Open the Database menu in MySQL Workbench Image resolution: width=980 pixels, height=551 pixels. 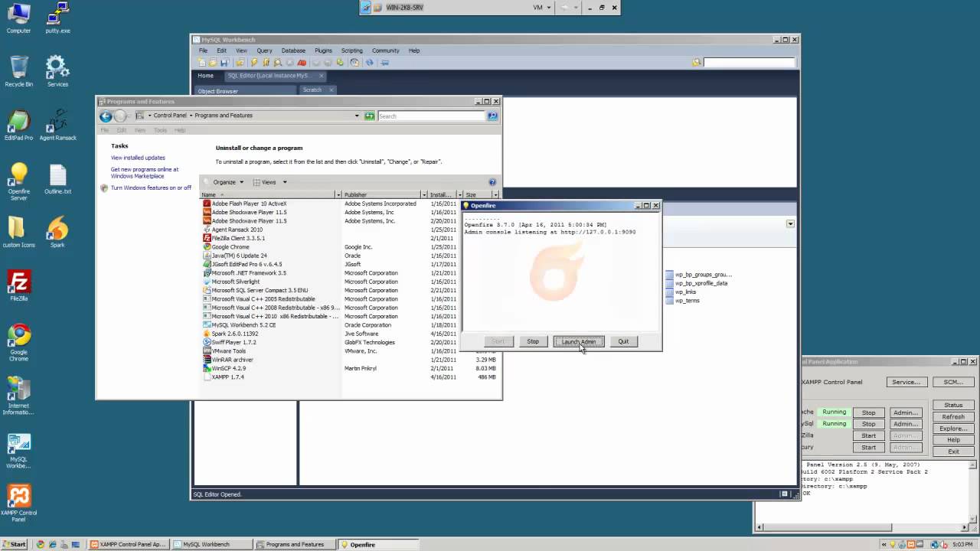point(293,51)
